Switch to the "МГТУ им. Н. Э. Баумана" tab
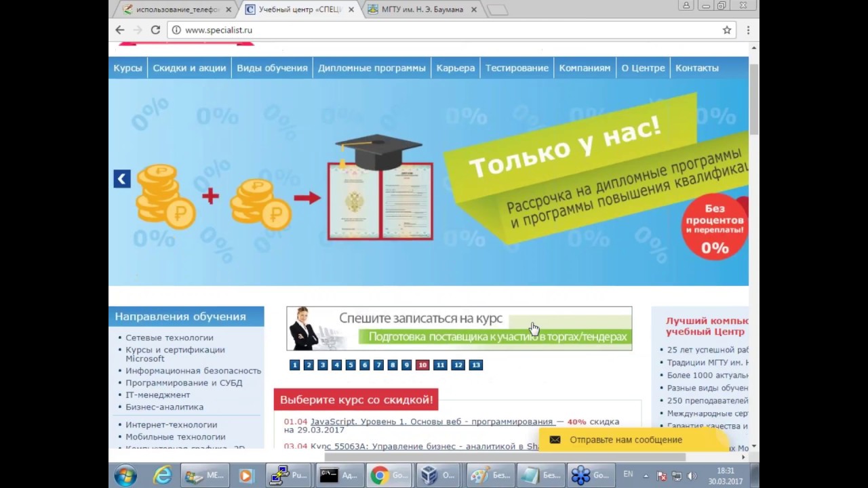 coord(422,9)
